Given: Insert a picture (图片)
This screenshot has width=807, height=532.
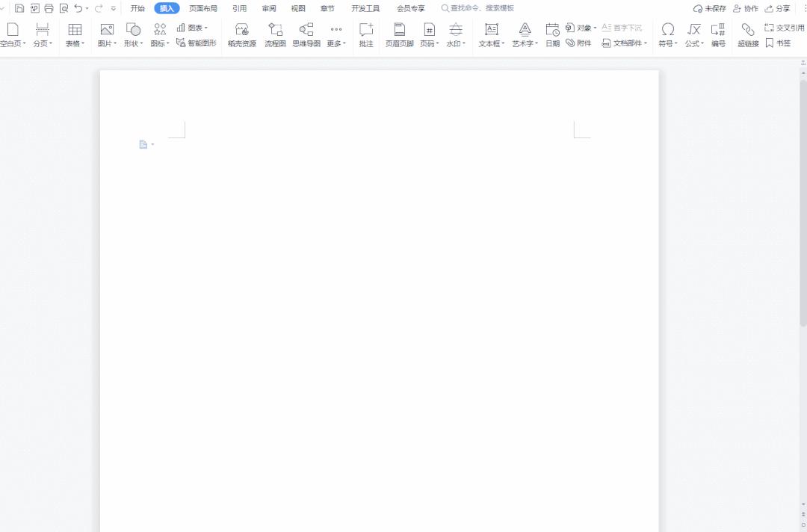Looking at the screenshot, I should click(x=107, y=35).
